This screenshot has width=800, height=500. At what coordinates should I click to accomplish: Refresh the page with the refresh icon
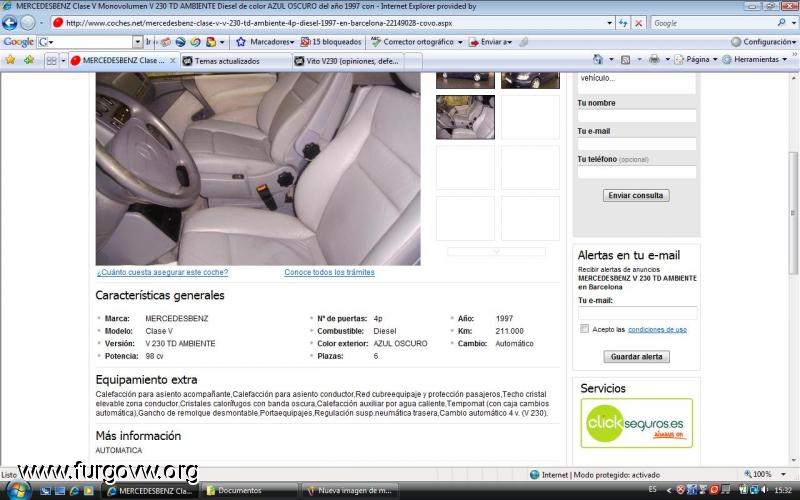623,23
